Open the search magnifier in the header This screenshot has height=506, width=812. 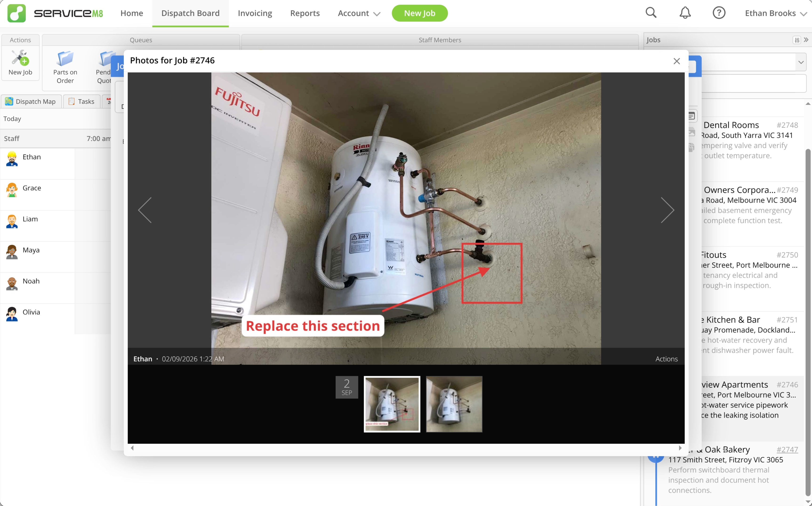[x=651, y=13]
